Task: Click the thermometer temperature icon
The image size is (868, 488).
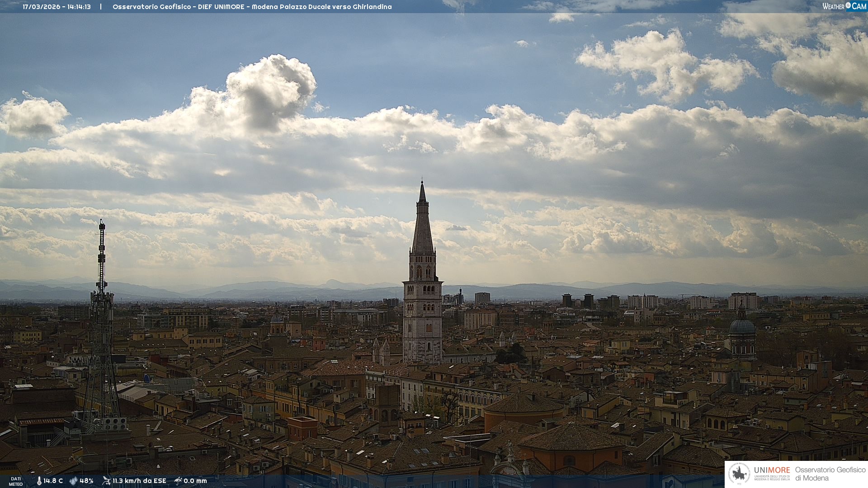Action: (39, 481)
